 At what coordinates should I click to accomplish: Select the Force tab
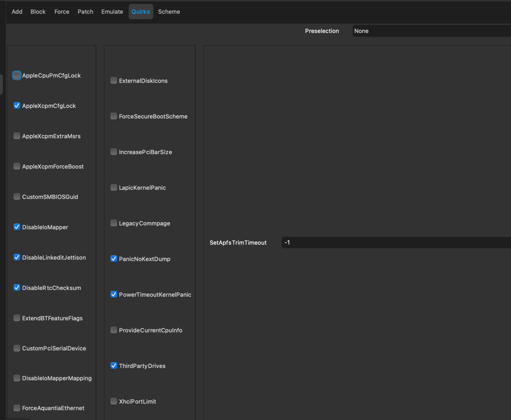coord(61,12)
